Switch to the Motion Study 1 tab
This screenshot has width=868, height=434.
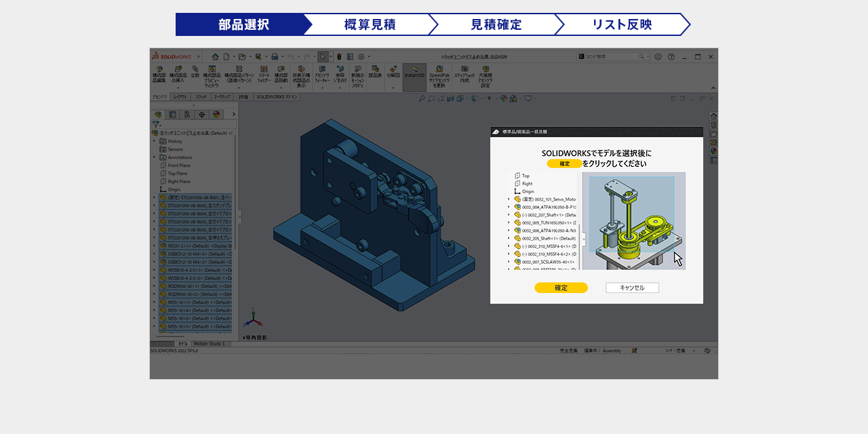coord(209,344)
